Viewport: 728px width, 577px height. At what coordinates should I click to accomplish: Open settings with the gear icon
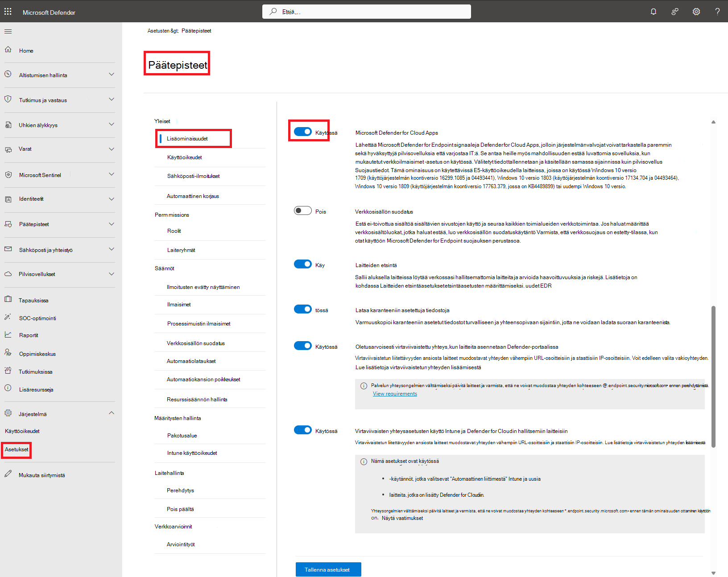(x=696, y=11)
